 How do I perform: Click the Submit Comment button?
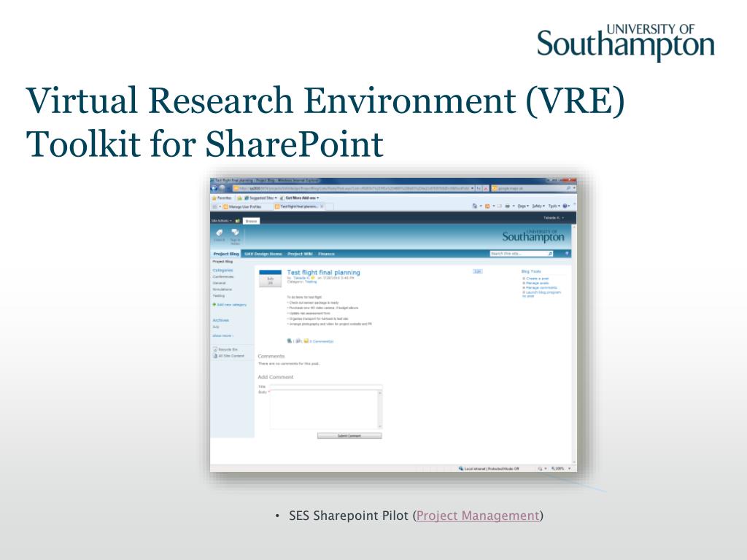click(349, 436)
